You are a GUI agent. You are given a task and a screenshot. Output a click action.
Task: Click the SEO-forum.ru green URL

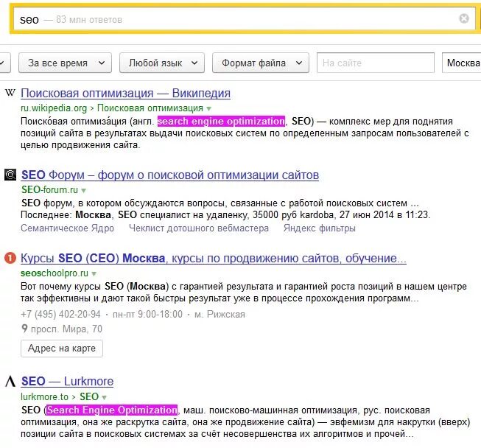(49, 189)
